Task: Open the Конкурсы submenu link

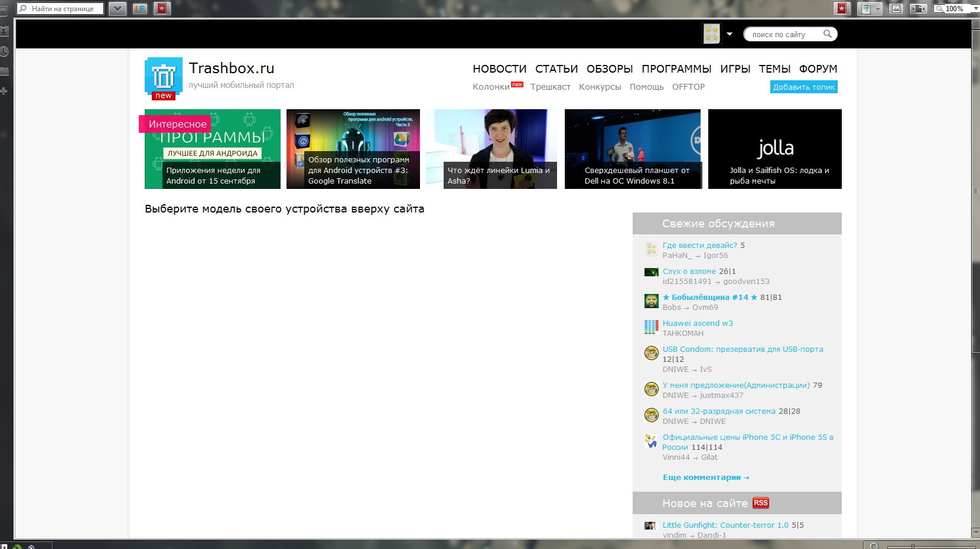Action: point(600,87)
